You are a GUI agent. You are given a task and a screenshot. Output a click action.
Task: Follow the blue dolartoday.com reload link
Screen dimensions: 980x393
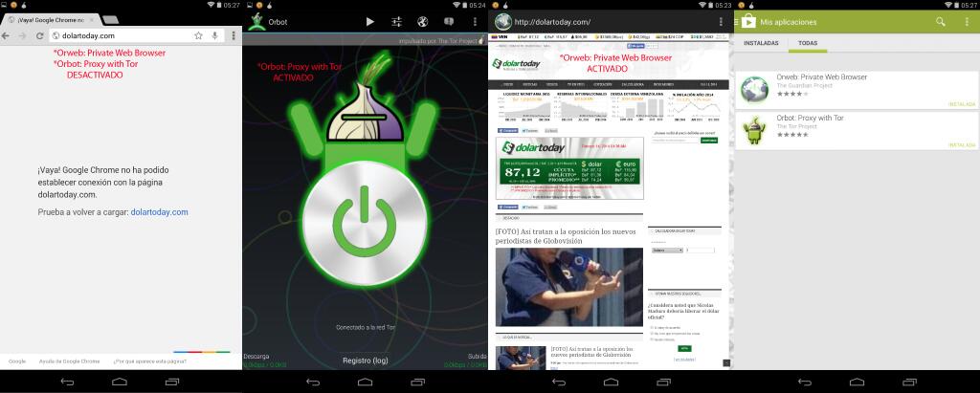coord(160,212)
